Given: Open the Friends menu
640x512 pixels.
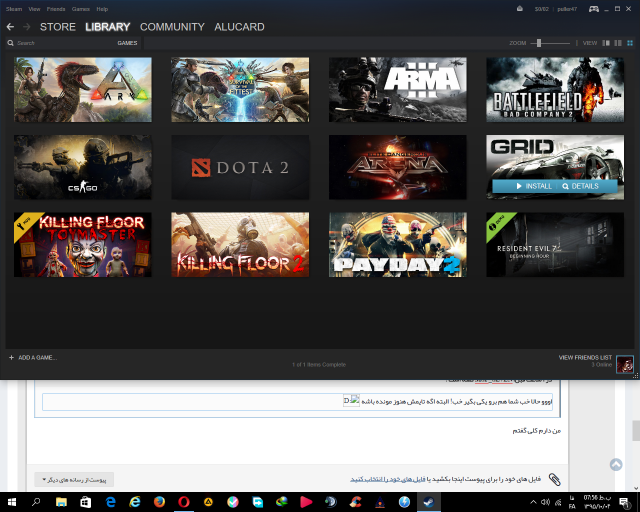Looking at the screenshot, I should point(56,9).
